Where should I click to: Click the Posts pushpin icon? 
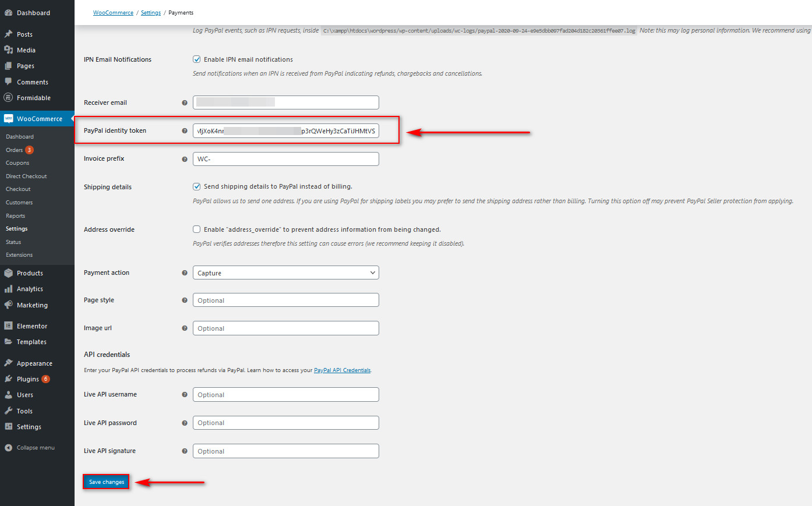pos(8,34)
